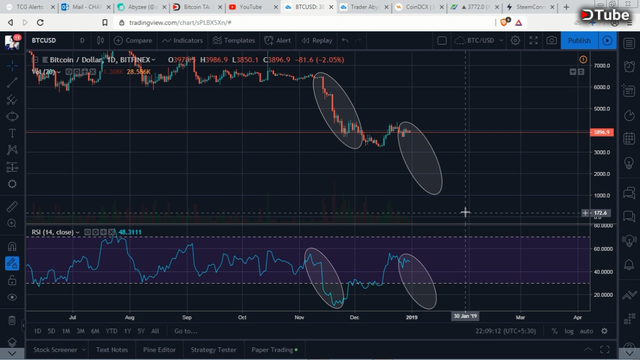Open the Text Notes tab
The image size is (640, 360).
pyautogui.click(x=112, y=350)
